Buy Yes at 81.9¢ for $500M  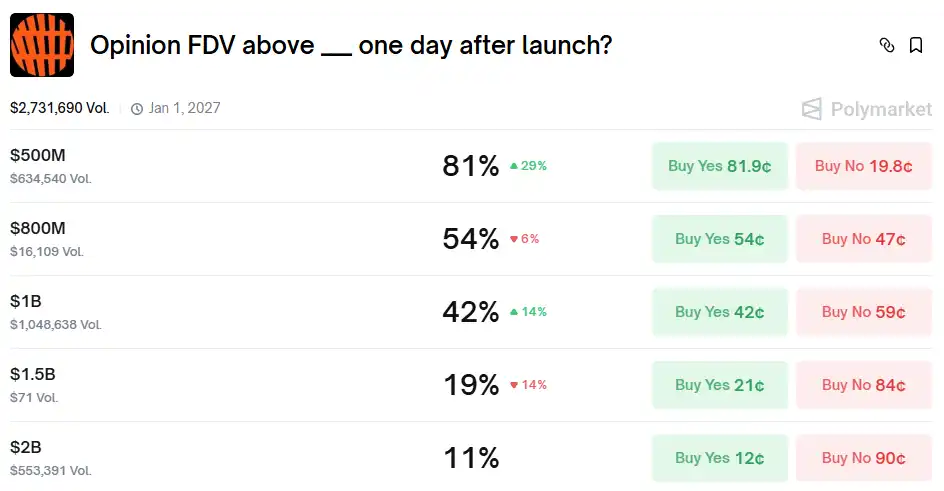click(x=719, y=166)
